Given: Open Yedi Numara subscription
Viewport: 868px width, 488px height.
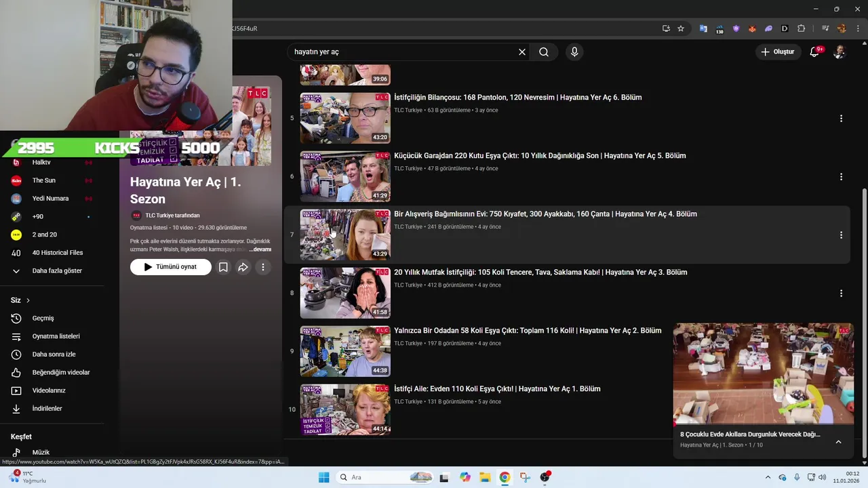Looking at the screenshot, I should pyautogui.click(x=51, y=199).
